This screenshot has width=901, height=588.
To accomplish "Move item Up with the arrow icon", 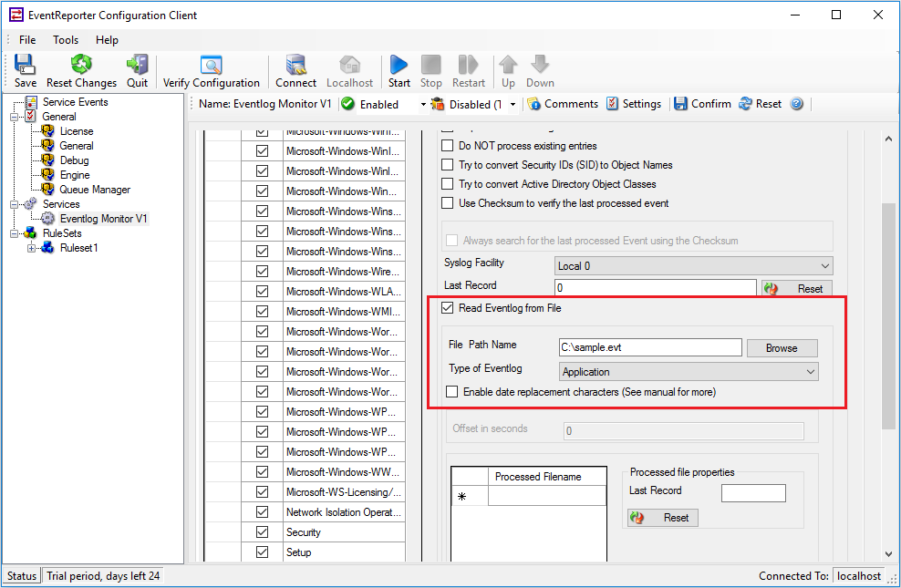I will 508,70.
